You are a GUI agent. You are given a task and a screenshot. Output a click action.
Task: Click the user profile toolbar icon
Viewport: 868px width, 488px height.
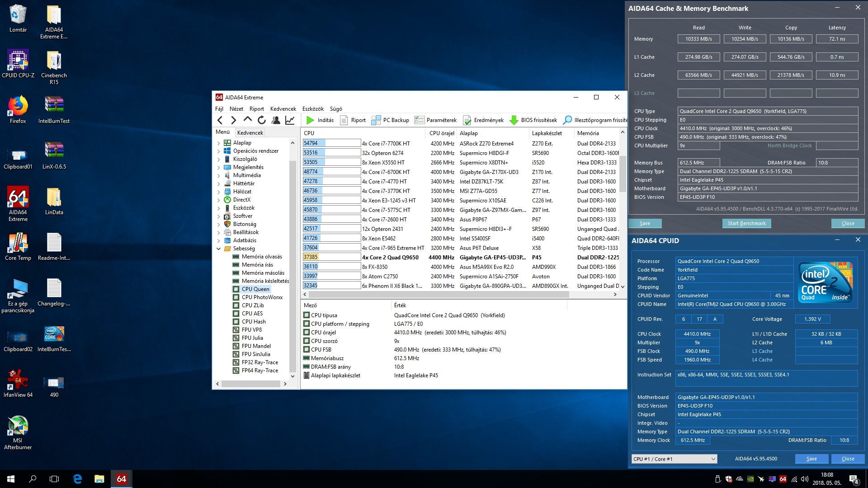coord(276,120)
